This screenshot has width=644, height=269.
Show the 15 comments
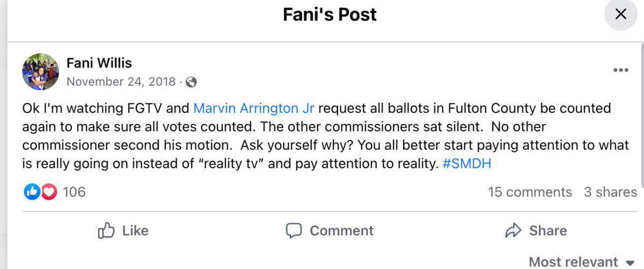click(x=530, y=192)
